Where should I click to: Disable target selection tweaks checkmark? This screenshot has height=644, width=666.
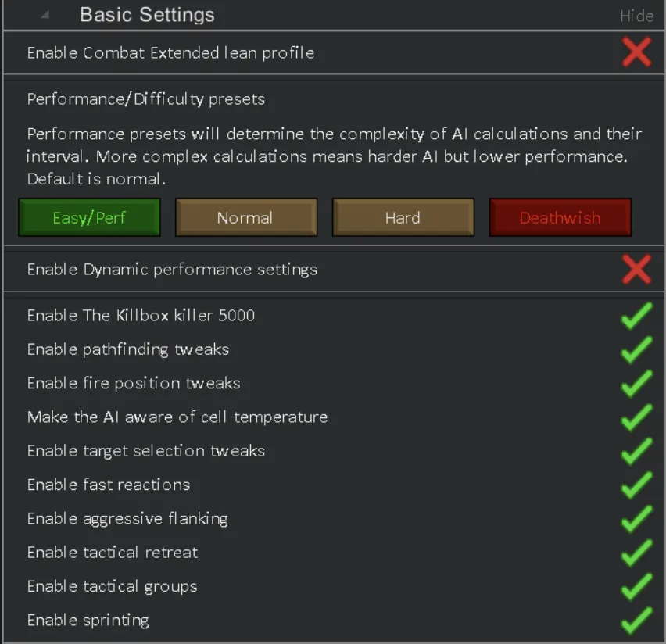636,451
